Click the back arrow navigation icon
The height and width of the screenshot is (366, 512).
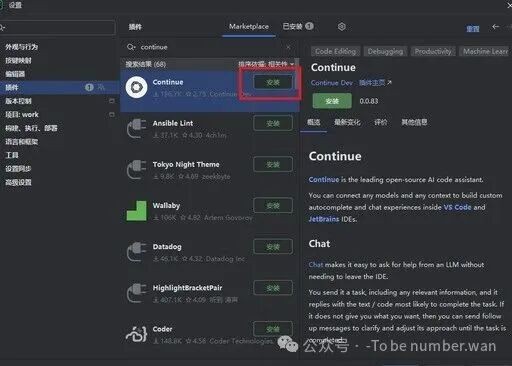pyautogui.click(x=496, y=27)
